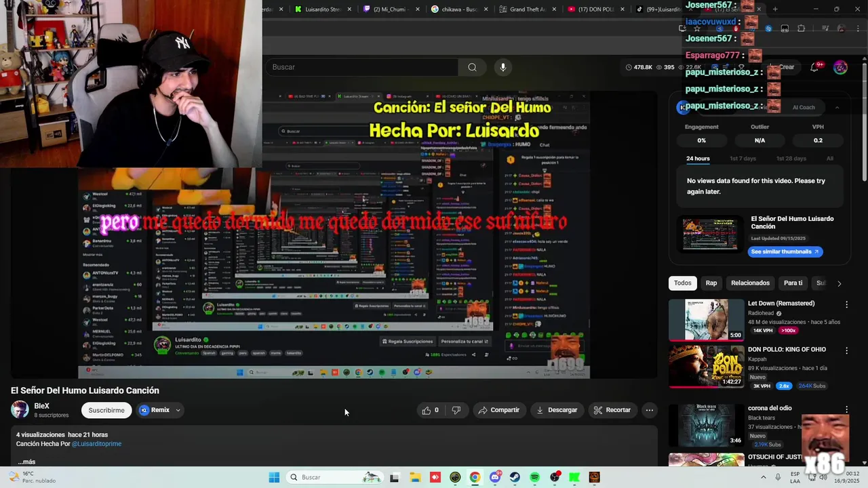Viewport: 868px width, 488px height.
Task: Open the BleX channel name link
Action: point(42,406)
